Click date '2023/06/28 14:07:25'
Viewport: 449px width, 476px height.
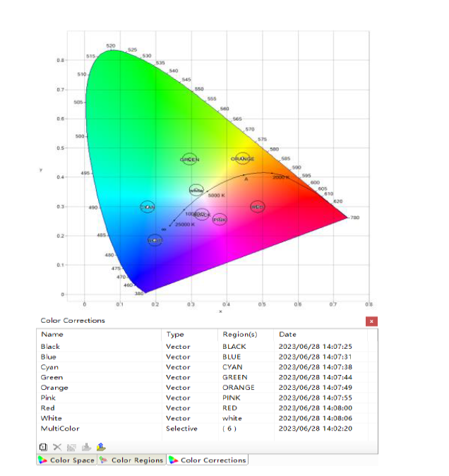tap(315, 346)
